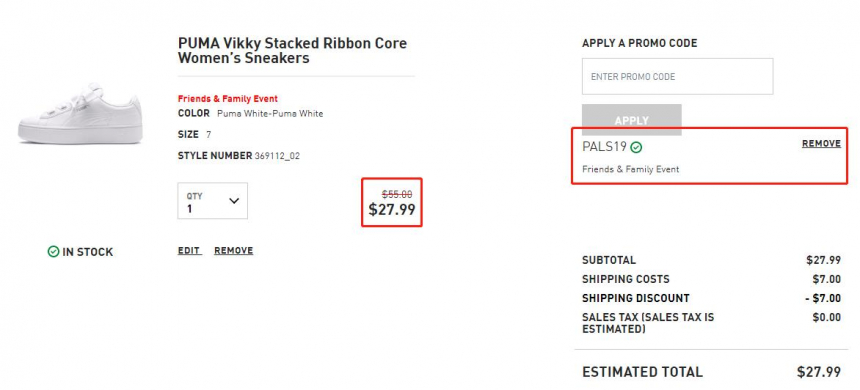
Task: Remove the PALS19 promo code
Action: coord(821,144)
